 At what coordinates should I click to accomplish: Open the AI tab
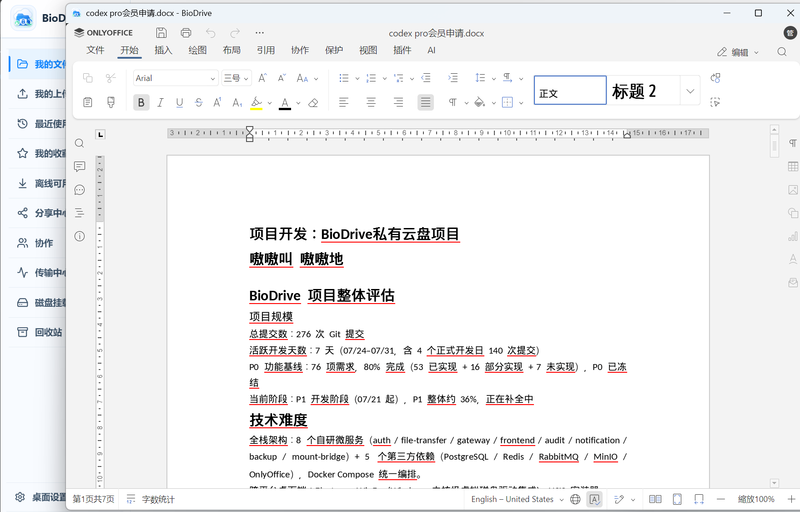point(432,50)
